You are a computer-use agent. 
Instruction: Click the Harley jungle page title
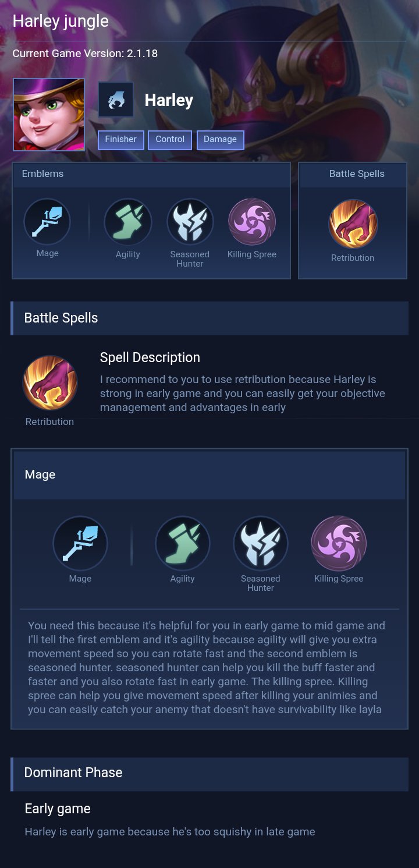click(x=61, y=22)
